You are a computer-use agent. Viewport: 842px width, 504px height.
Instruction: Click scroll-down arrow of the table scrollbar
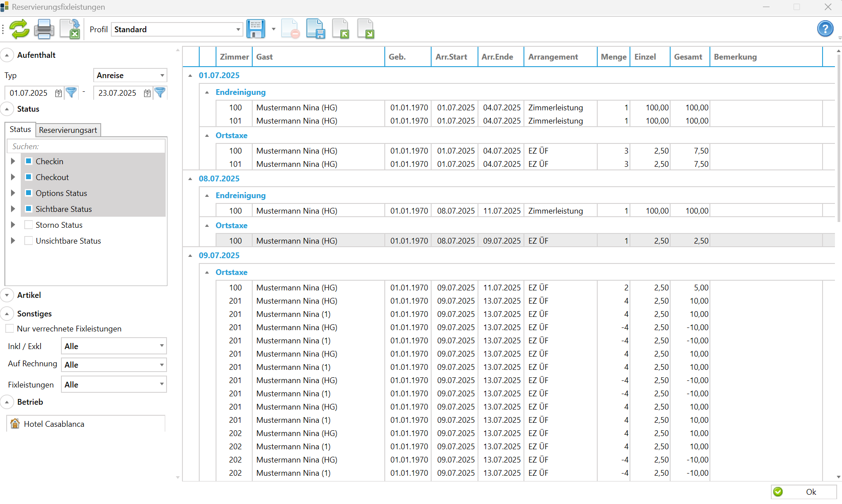[838, 478]
